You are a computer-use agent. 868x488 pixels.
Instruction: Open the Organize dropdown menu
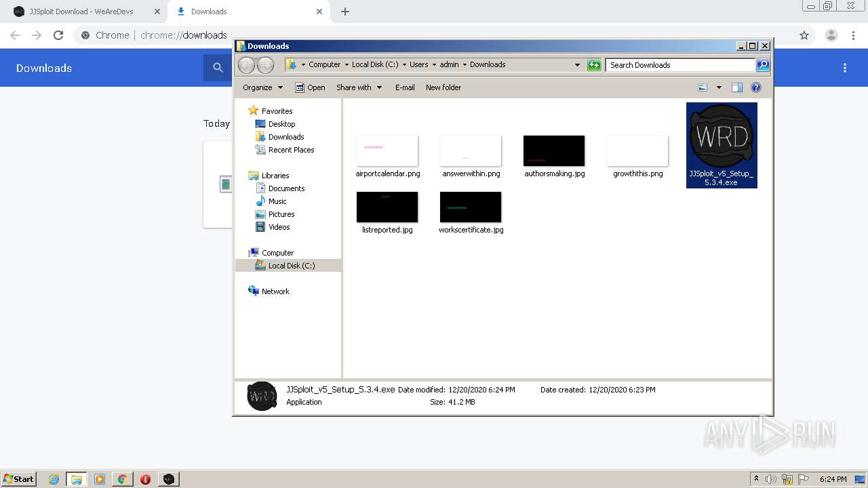[262, 87]
